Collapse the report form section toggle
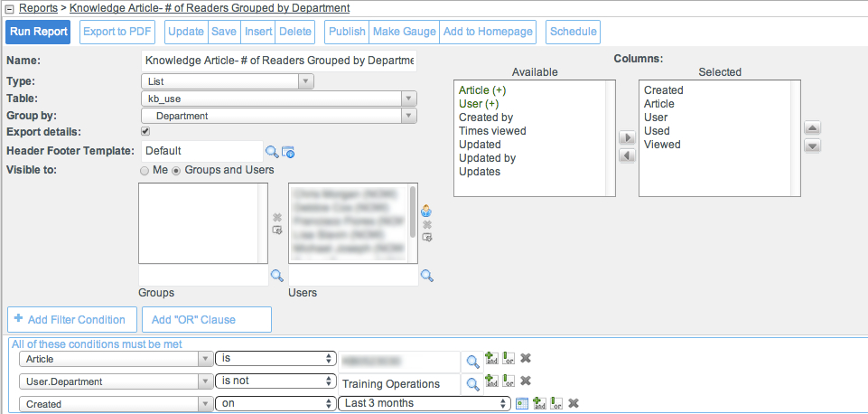This screenshot has height=414, width=868. point(9,9)
